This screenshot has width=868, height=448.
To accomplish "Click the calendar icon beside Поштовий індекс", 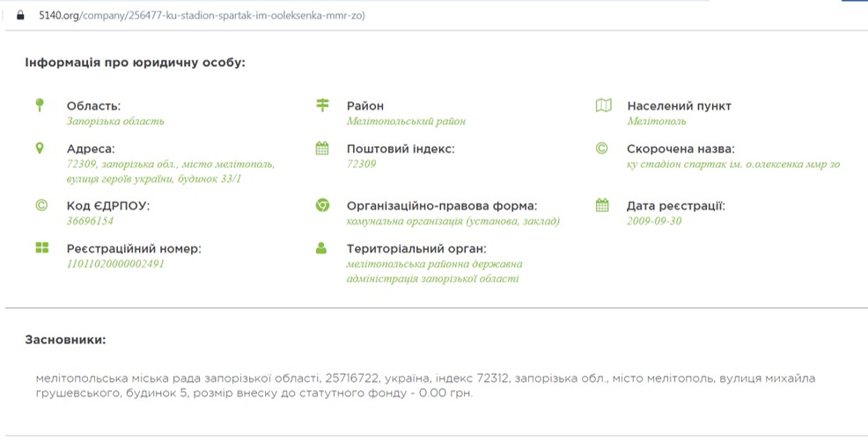I will pos(322,149).
